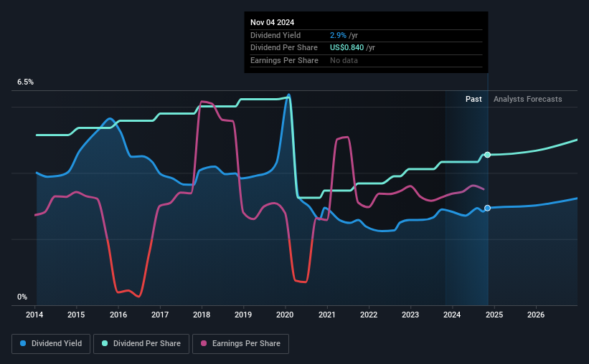Click the 2015 x-axis label
The height and width of the screenshot is (364, 589).
[x=76, y=315]
